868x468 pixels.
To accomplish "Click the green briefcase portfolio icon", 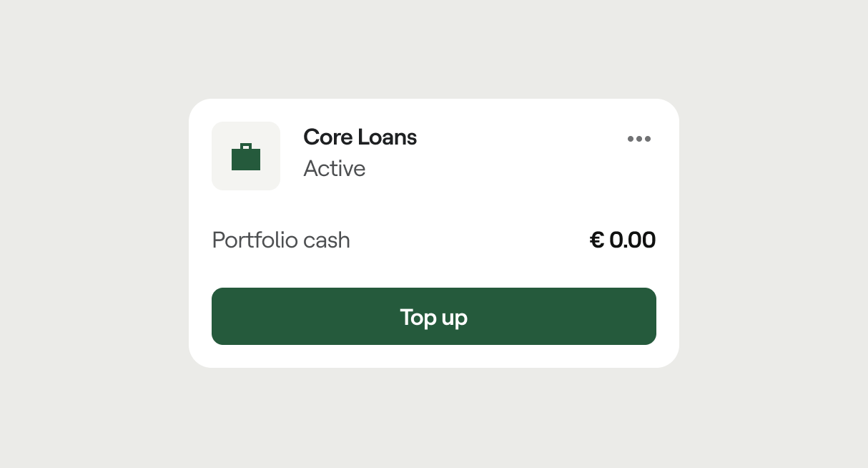I will point(246,157).
